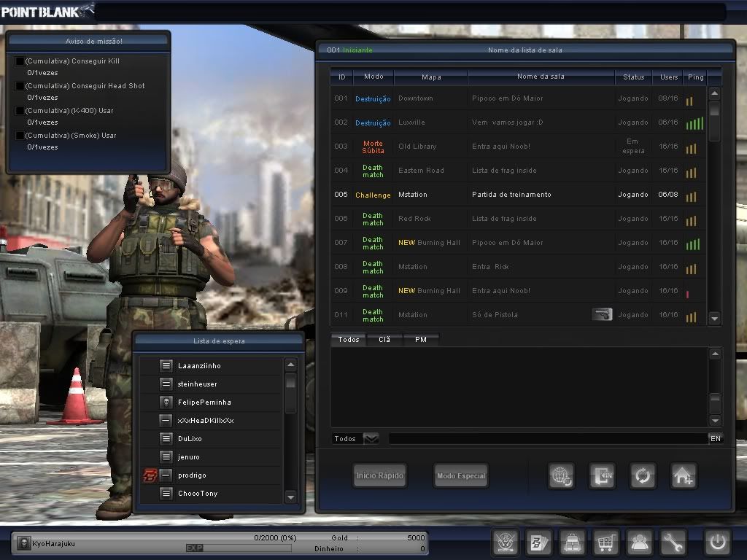Open the server selection globe button

(561, 475)
